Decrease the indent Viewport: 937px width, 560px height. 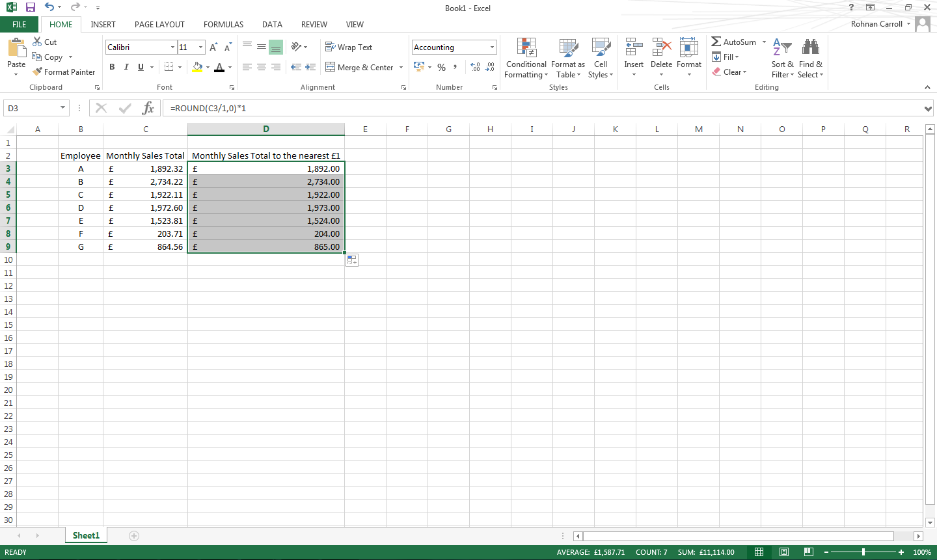(296, 67)
